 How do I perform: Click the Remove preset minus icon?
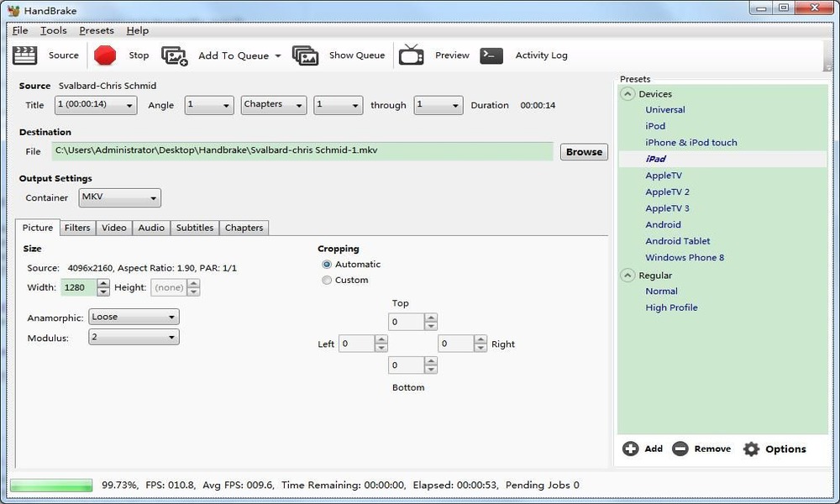[x=680, y=449]
